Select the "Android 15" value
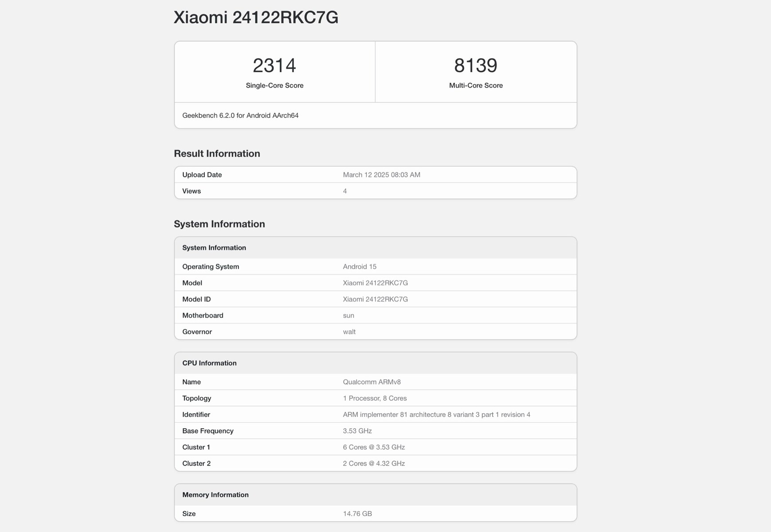 tap(360, 267)
